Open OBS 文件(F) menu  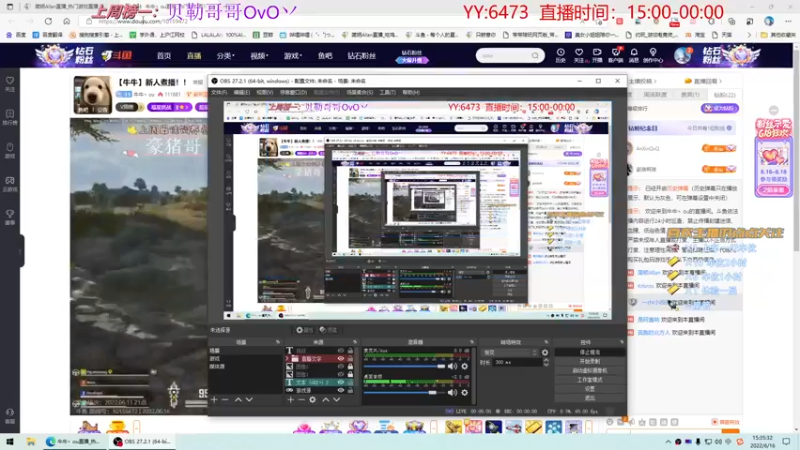tap(219, 92)
